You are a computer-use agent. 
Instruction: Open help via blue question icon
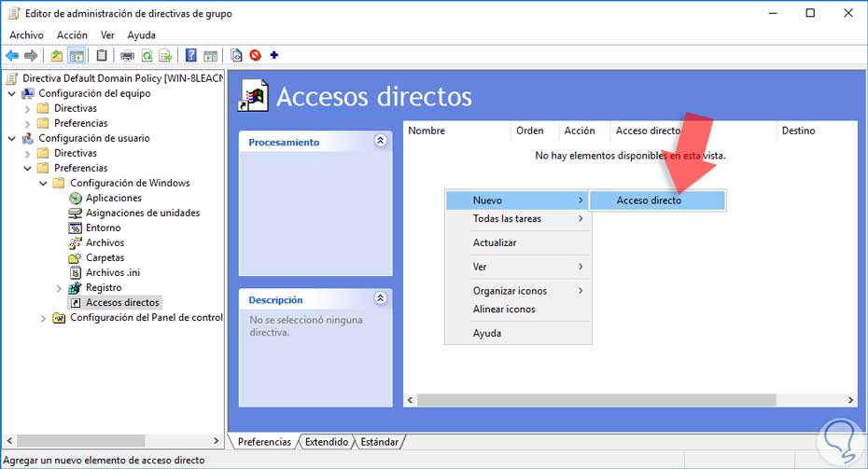click(x=191, y=55)
